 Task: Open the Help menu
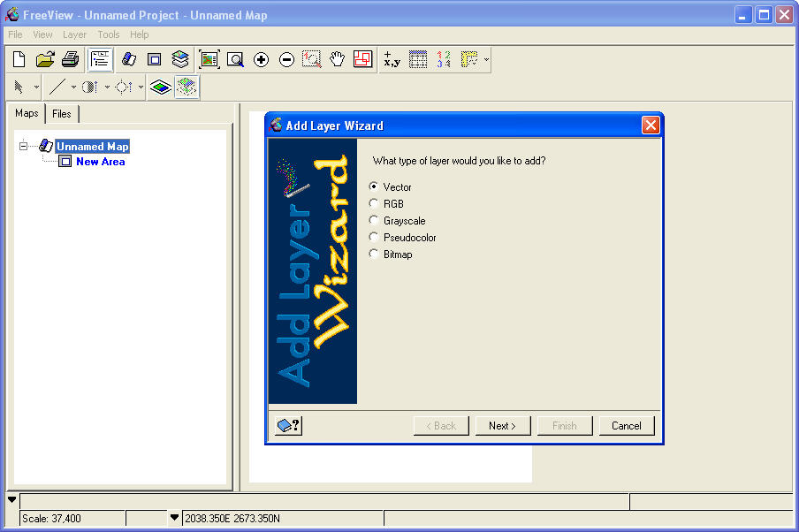[x=139, y=34]
